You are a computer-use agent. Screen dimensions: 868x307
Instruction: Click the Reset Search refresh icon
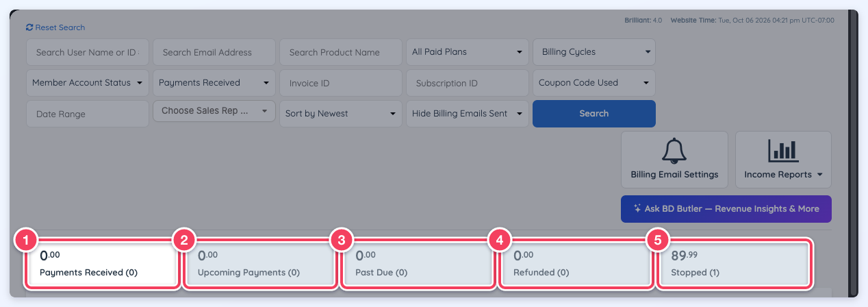[29, 27]
